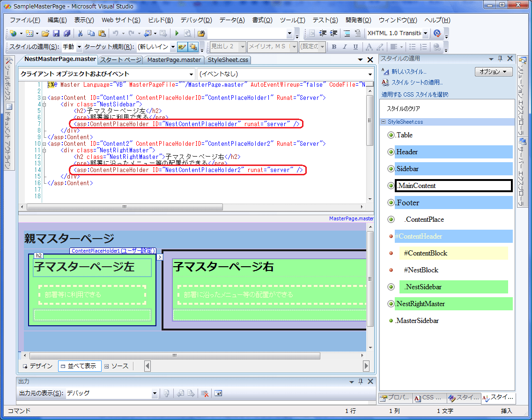Collapse asp:Content Content1 code region
Screen dimensions: 532x420
(44, 98)
